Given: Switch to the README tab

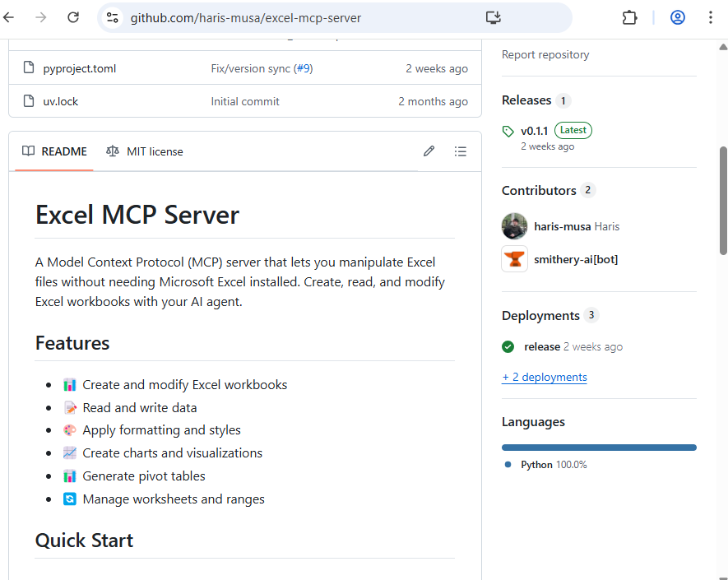Looking at the screenshot, I should pyautogui.click(x=54, y=151).
